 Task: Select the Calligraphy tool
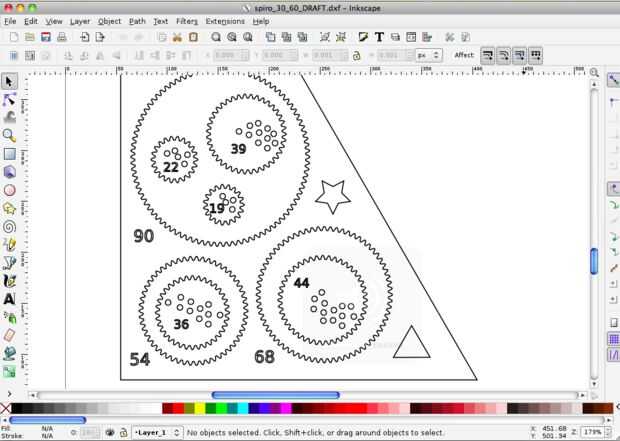pyautogui.click(x=9, y=280)
